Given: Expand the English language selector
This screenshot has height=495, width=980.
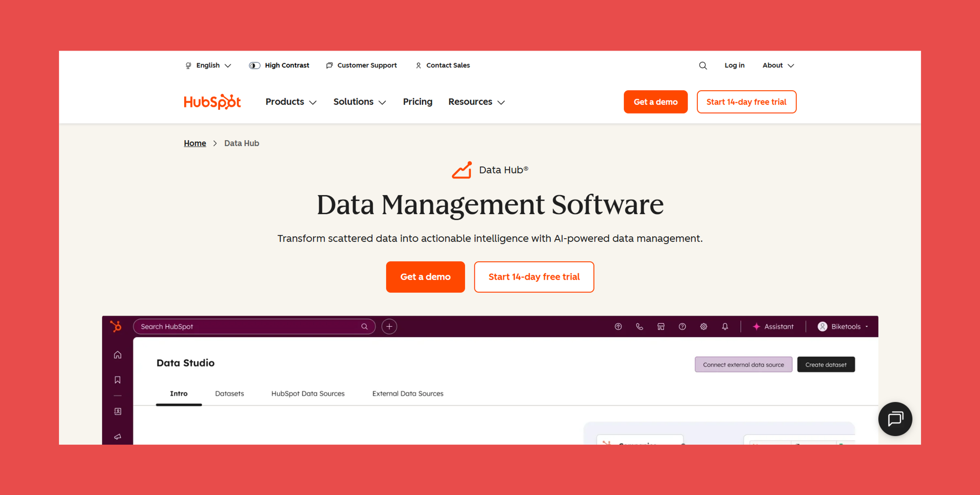Looking at the screenshot, I should coord(208,65).
